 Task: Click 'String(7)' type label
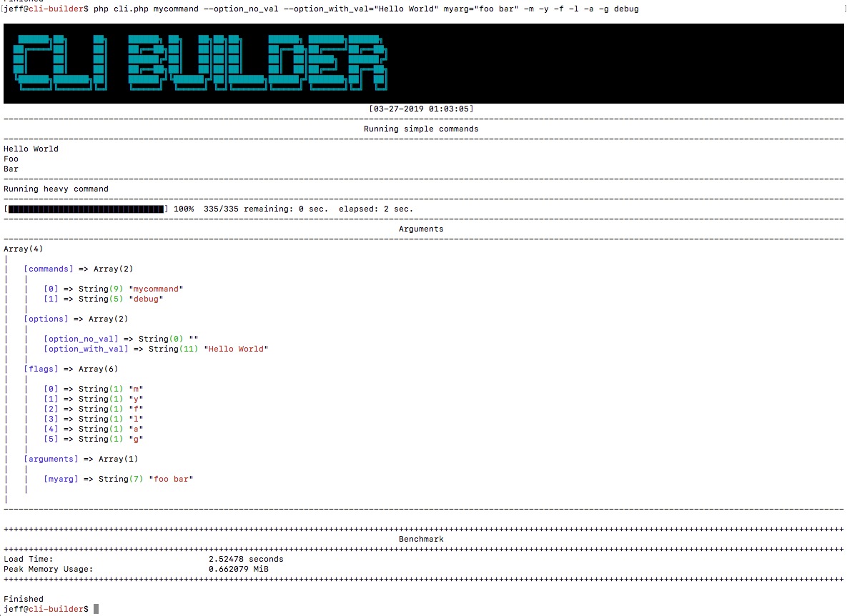pyautogui.click(x=121, y=479)
